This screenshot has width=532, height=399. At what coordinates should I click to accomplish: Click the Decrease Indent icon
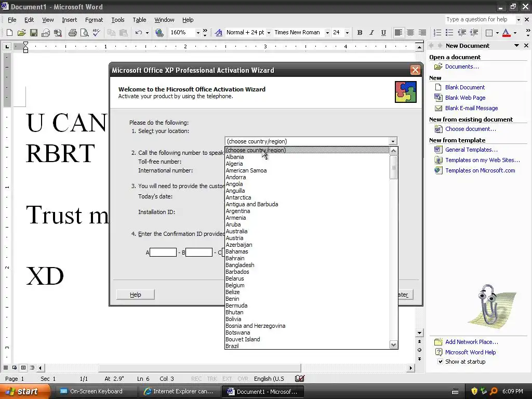[x=462, y=33]
